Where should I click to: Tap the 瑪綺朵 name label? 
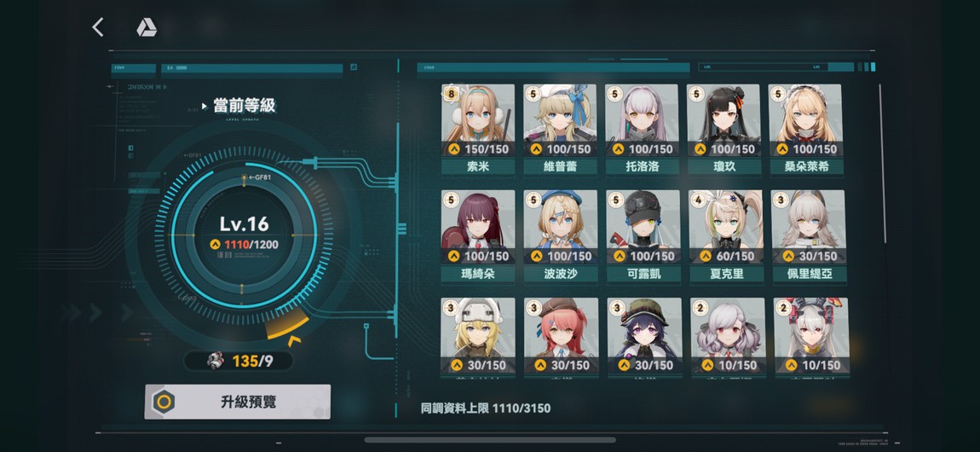click(478, 274)
